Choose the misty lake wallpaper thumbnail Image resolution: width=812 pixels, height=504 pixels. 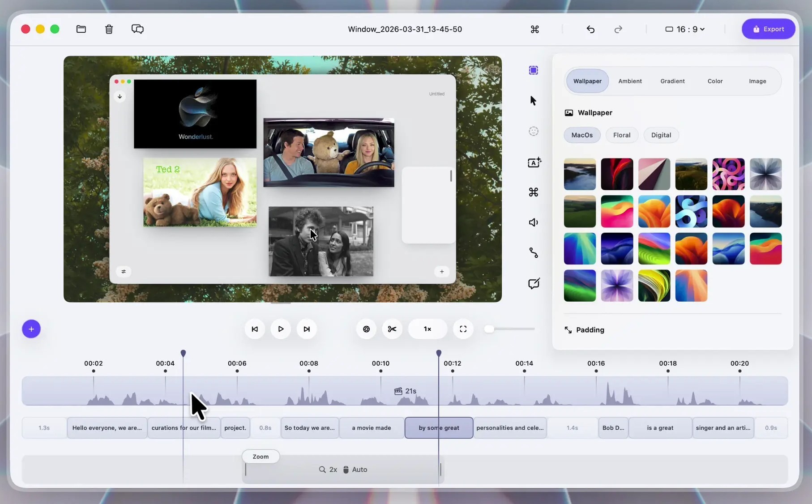point(580,174)
